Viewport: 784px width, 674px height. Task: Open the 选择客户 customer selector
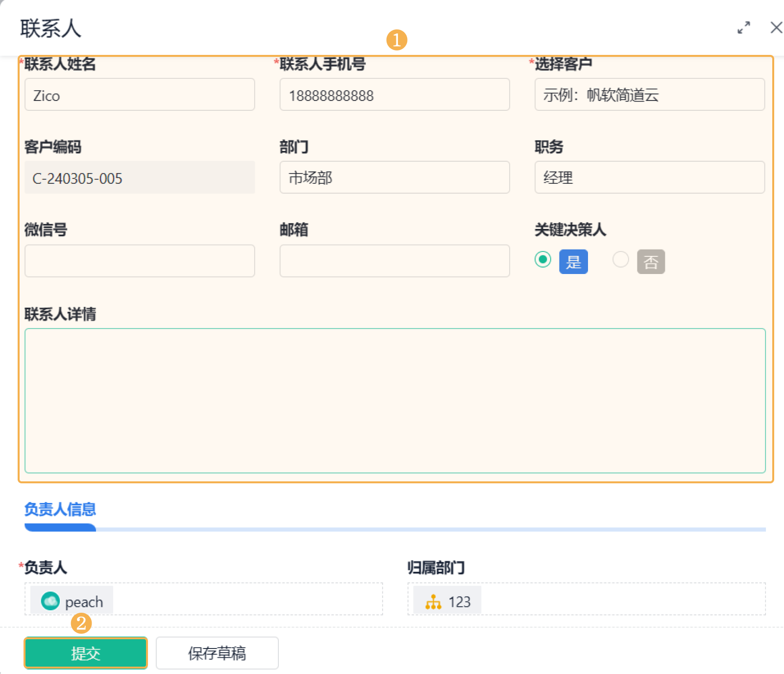pyautogui.click(x=649, y=95)
